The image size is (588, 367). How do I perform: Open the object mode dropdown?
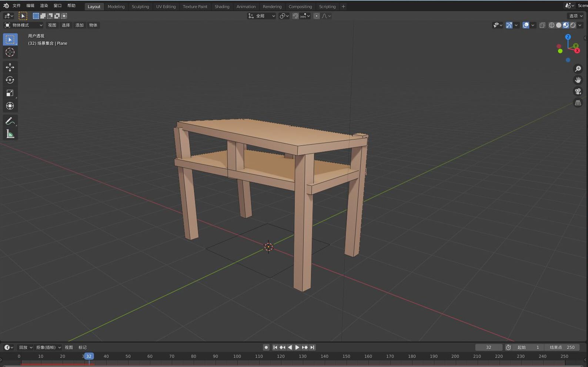(x=24, y=25)
